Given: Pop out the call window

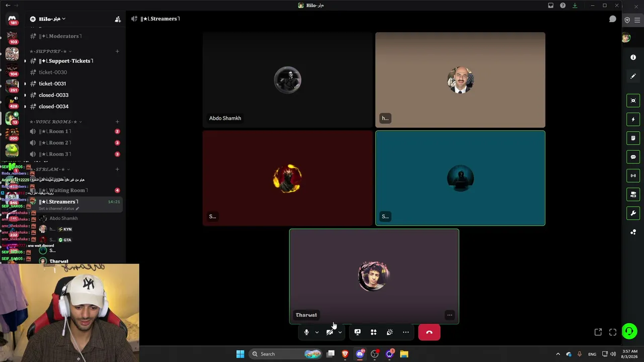Looking at the screenshot, I should (x=598, y=332).
